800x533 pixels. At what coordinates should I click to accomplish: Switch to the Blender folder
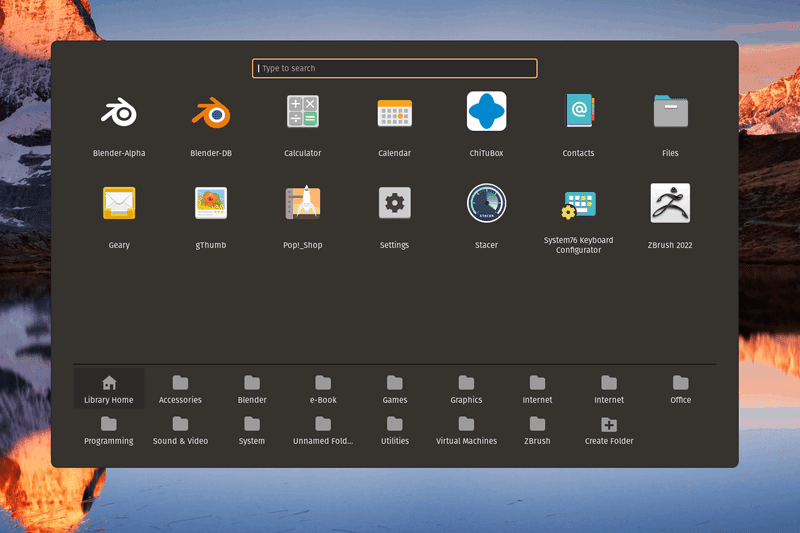tap(252, 389)
